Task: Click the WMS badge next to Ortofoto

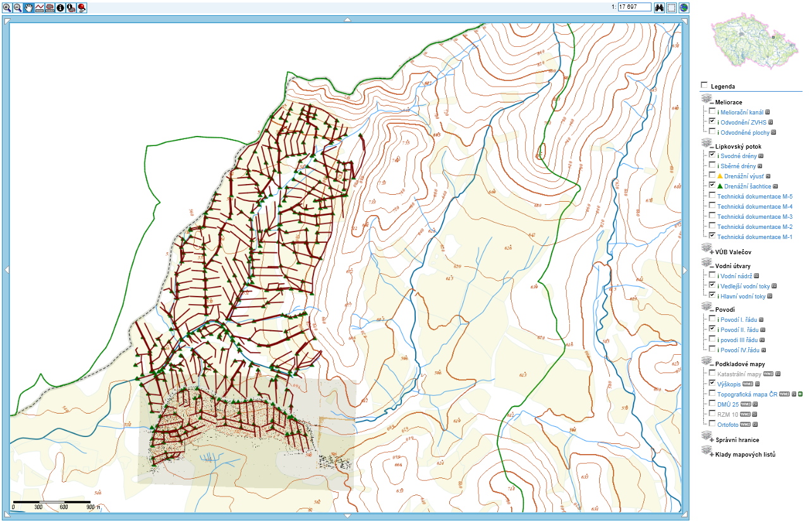Action: 744,424
